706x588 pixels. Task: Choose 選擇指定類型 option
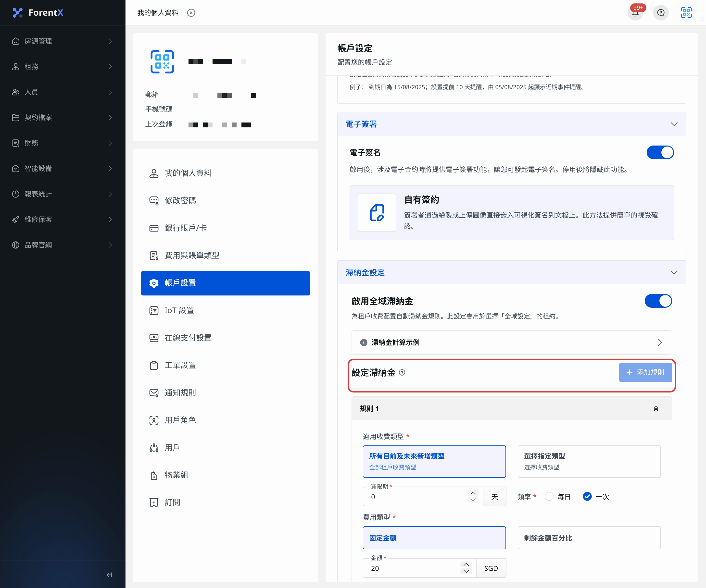(x=589, y=461)
